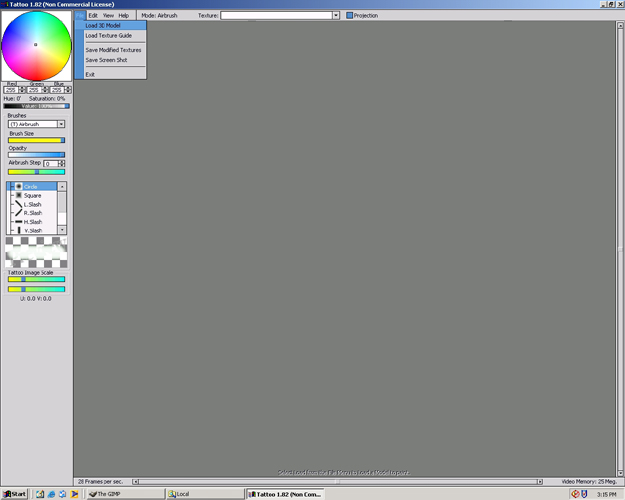Click the Red value input field
Image resolution: width=625 pixels, height=500 pixels.
click(11, 90)
